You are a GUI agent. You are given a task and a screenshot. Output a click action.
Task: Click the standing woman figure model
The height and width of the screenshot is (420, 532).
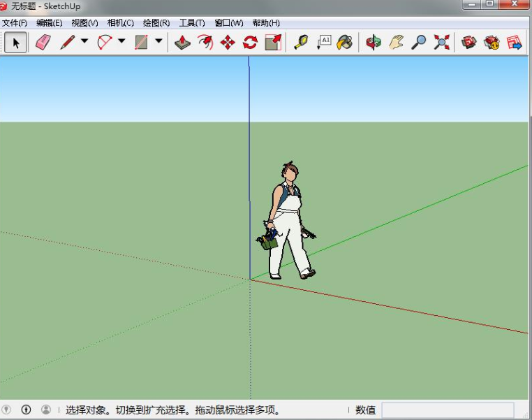click(x=287, y=221)
